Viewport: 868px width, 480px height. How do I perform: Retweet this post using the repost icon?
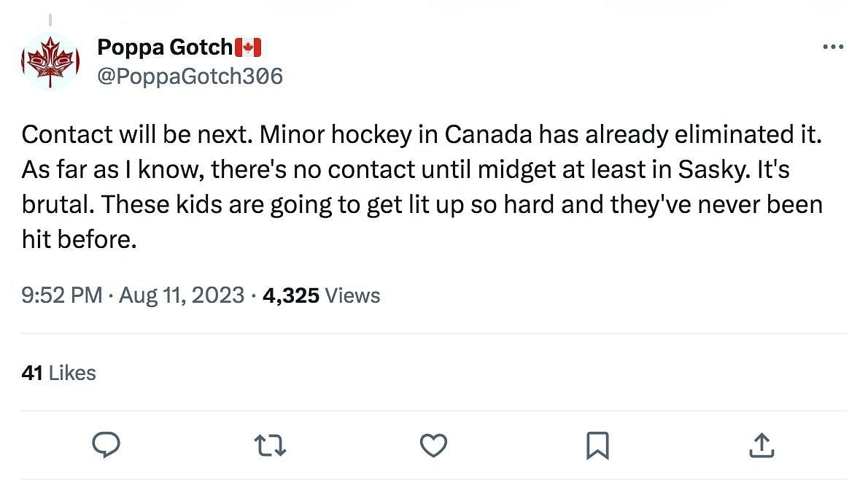[x=270, y=444]
